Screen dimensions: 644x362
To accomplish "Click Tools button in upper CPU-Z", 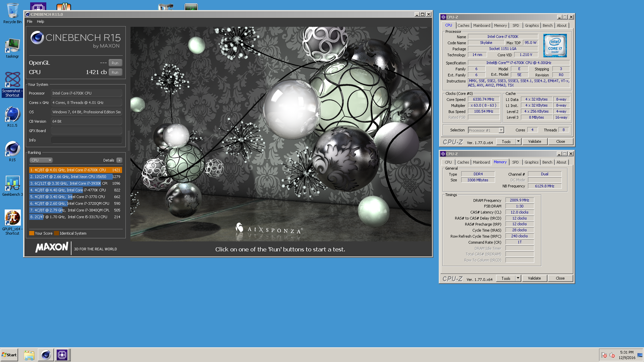I will [506, 141].
